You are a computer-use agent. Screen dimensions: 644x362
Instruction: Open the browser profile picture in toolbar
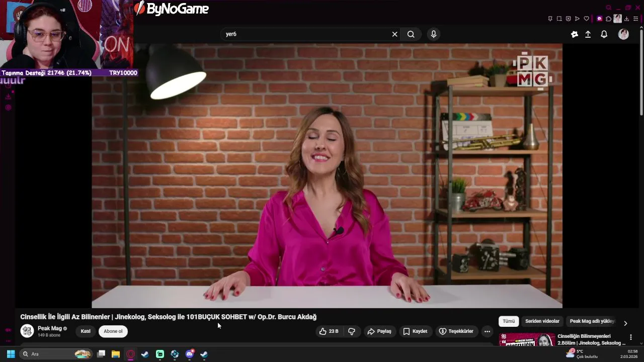[617, 19]
